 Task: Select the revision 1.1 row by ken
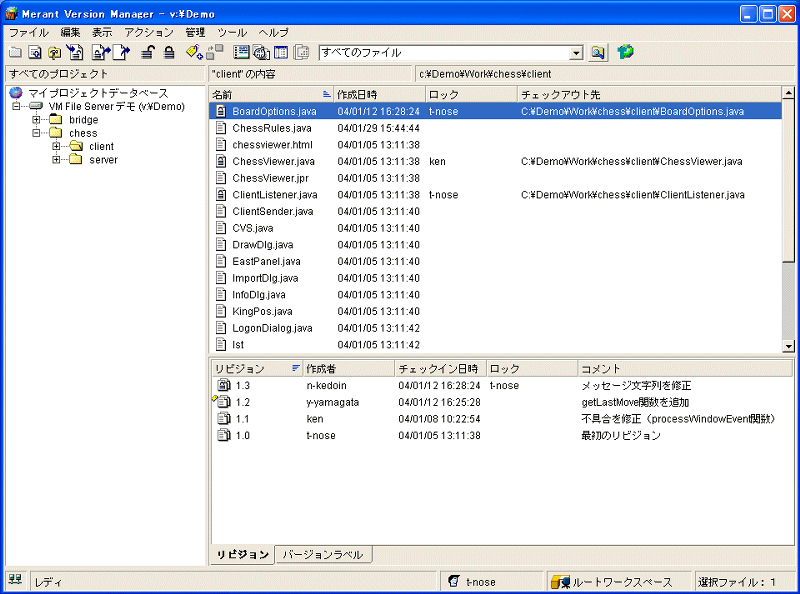[x=502, y=419]
